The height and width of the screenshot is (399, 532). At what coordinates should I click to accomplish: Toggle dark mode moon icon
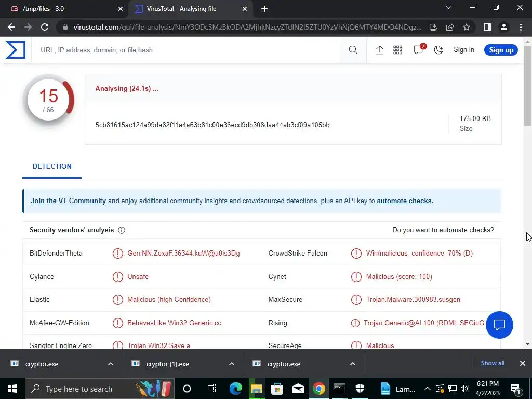click(438, 50)
